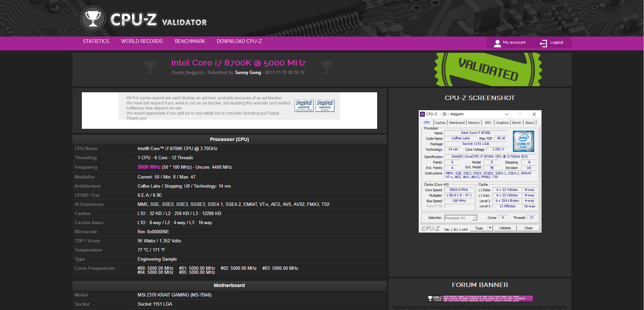Click Temperature value 77 °C / 171 °F
Viewport: 644px width, 310px height.
tap(151, 250)
